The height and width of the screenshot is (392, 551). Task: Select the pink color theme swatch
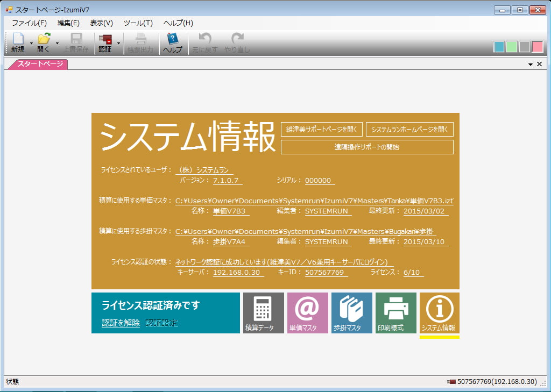point(538,47)
